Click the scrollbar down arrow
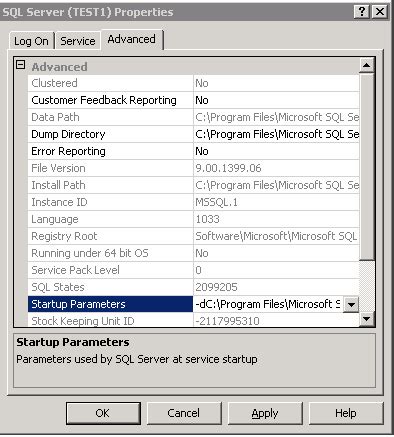 pos(366,319)
